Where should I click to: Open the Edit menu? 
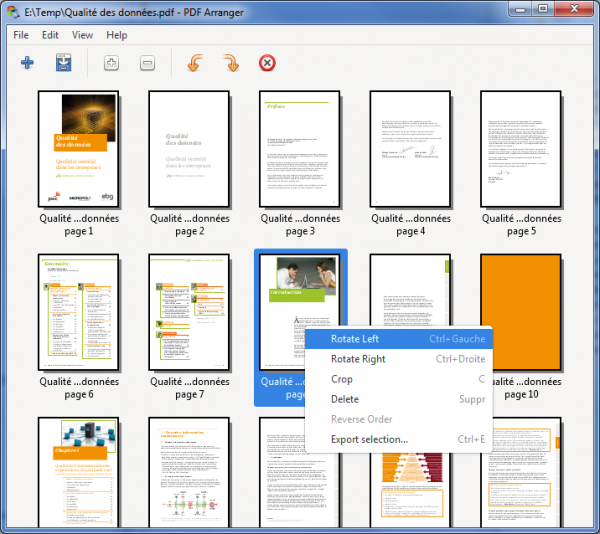(x=50, y=35)
